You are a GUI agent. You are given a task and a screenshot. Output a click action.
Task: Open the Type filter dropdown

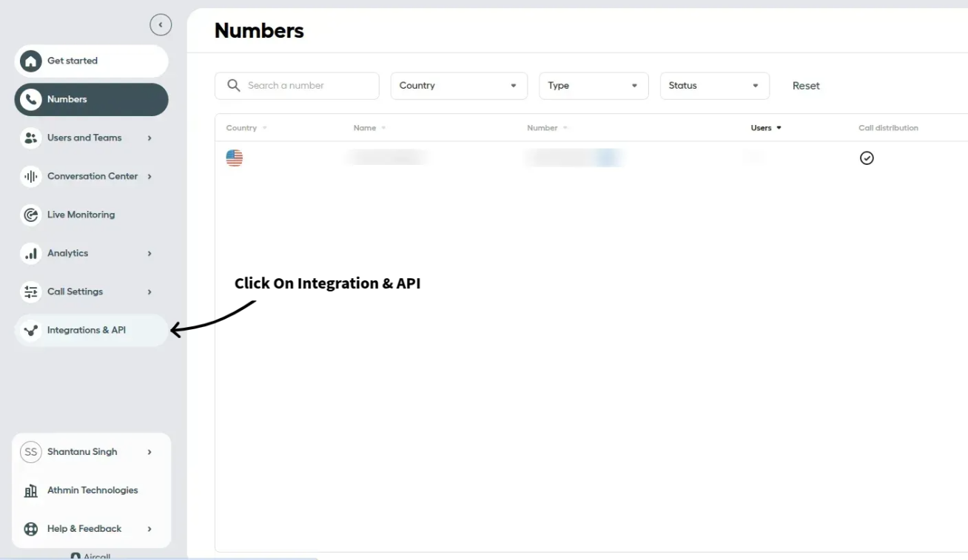click(x=594, y=85)
